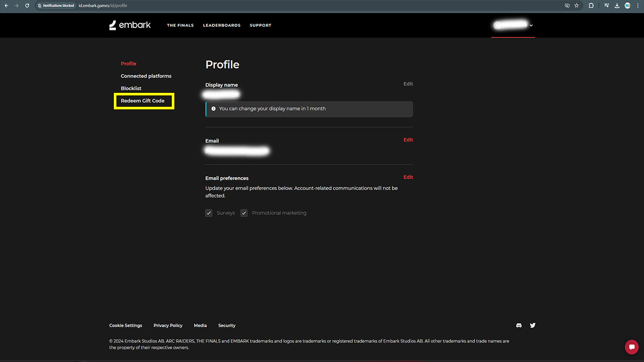The width and height of the screenshot is (644, 362).
Task: Open Connected platforms in the sidebar
Action: pyautogui.click(x=146, y=76)
